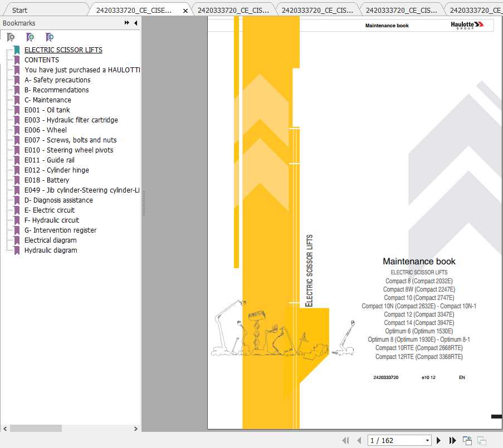Viewport: 503px width, 448px height.
Task: Select the active 2420333720_CE_CISE... tab
Action: point(134,10)
